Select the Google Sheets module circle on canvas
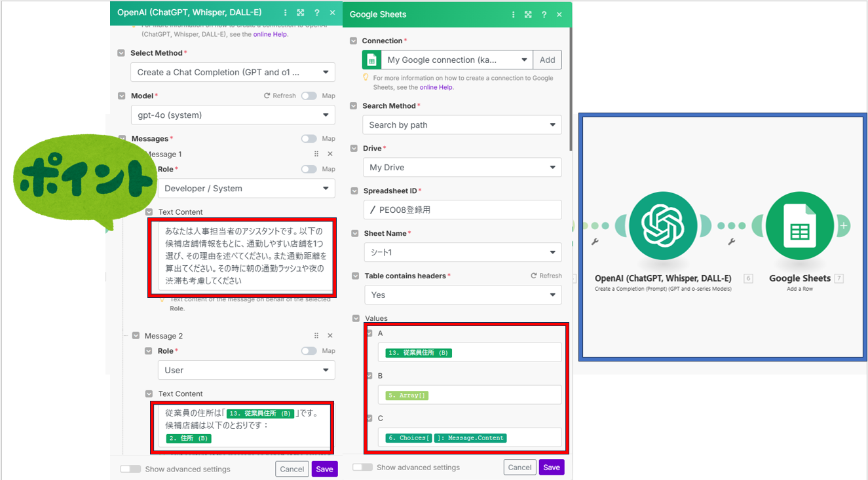 tap(800, 225)
